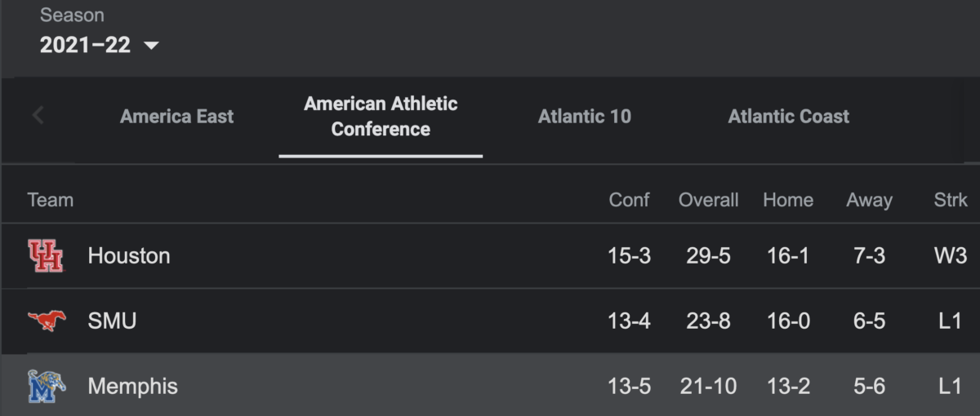Open the Memphis team link

tap(132, 386)
